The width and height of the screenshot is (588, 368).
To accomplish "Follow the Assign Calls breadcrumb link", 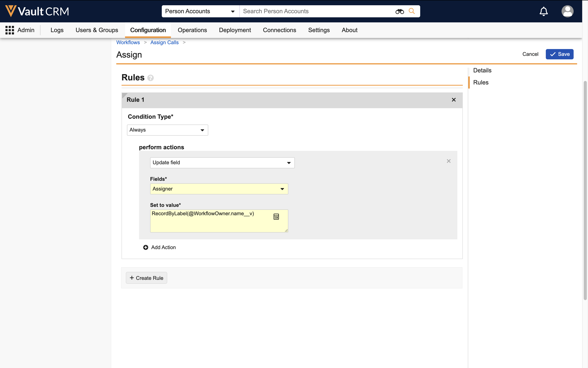I will pyautogui.click(x=164, y=42).
